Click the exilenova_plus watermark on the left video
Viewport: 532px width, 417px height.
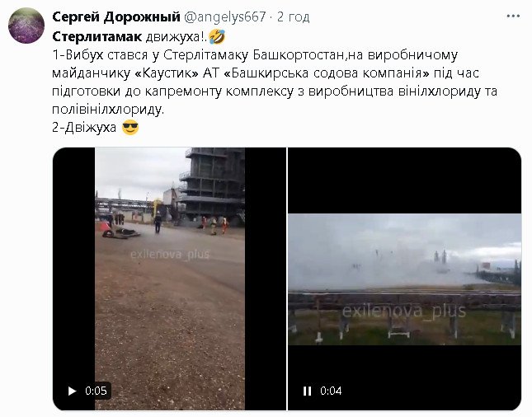point(170,255)
